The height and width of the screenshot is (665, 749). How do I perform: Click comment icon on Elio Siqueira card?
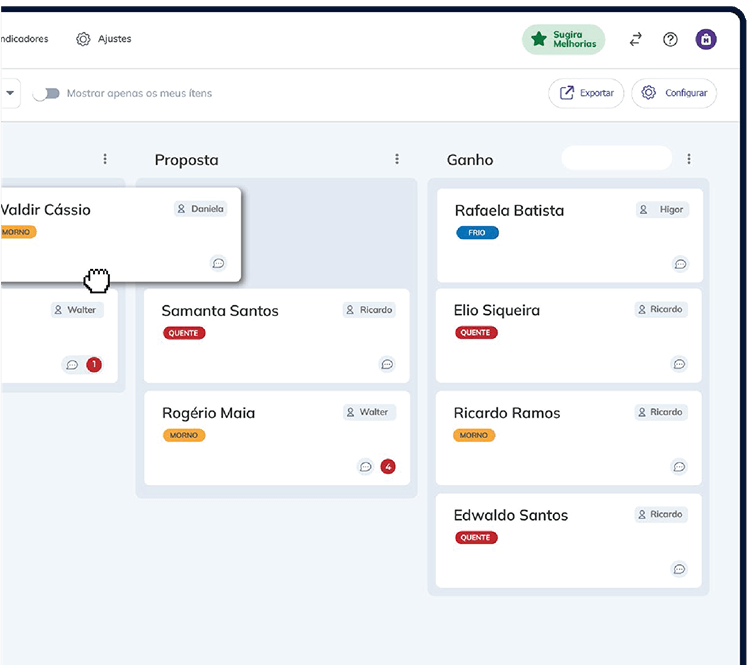tap(680, 364)
